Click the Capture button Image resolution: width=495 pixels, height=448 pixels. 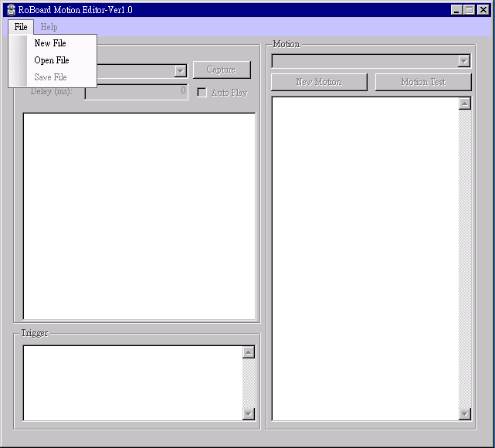(222, 70)
